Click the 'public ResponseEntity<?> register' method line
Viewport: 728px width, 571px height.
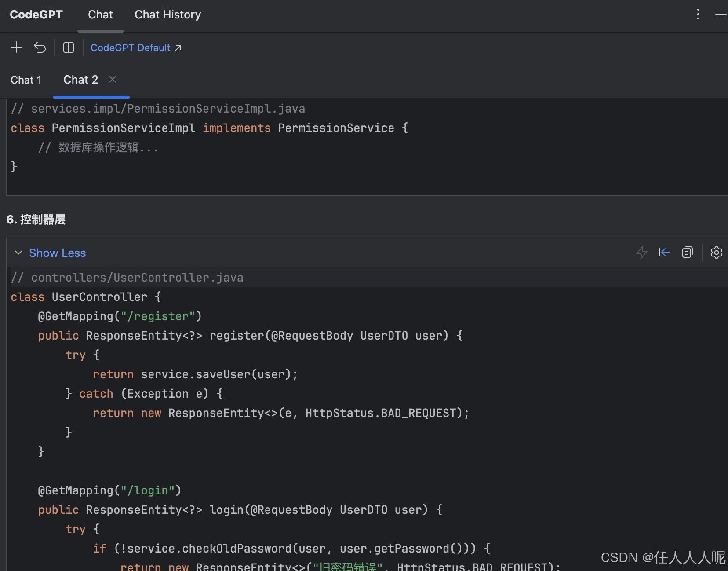point(251,336)
